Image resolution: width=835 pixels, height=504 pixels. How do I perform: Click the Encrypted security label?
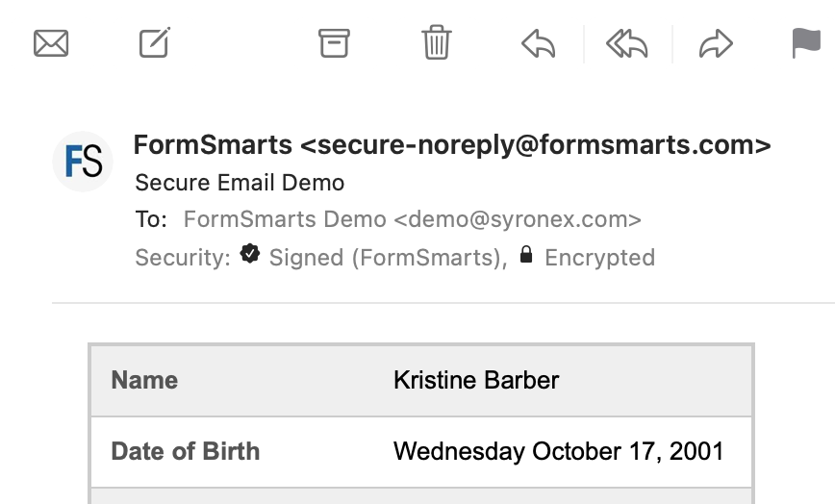pos(599,258)
